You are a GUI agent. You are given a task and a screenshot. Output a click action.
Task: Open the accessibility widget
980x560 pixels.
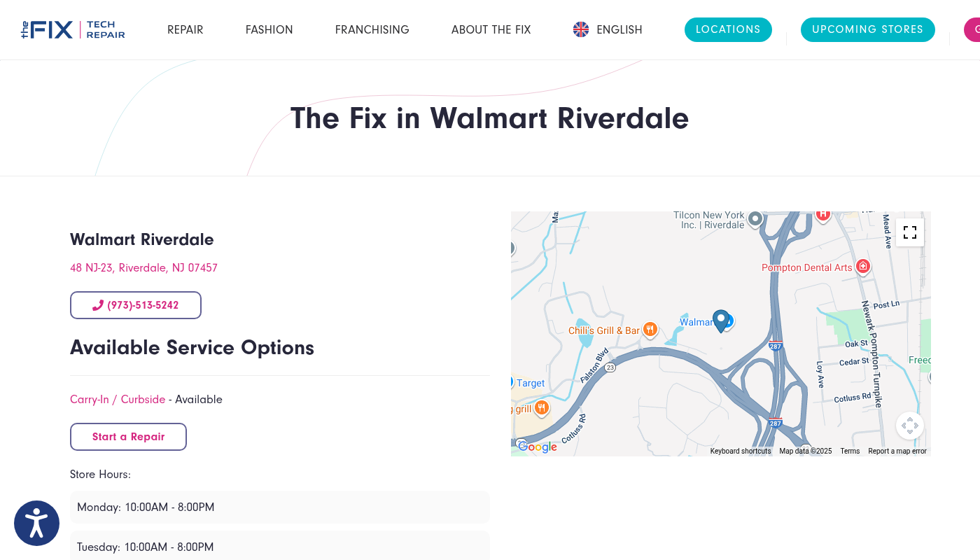pos(36,523)
